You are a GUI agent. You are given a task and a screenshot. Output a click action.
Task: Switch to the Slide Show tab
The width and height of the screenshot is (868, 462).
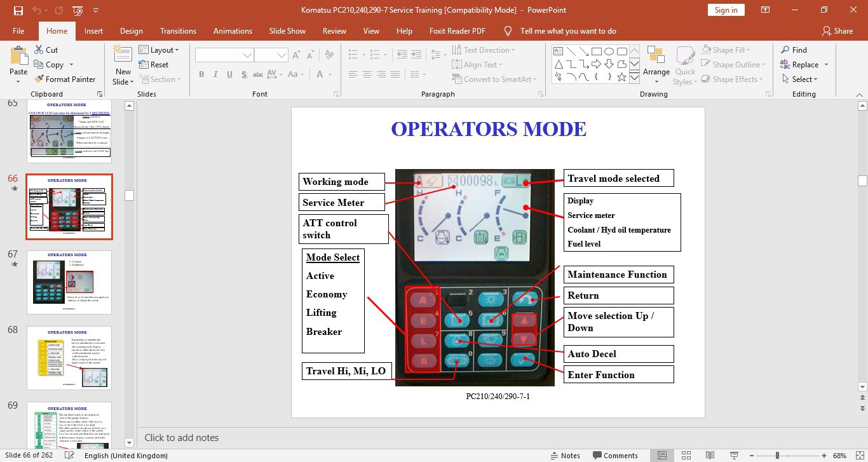tap(287, 31)
